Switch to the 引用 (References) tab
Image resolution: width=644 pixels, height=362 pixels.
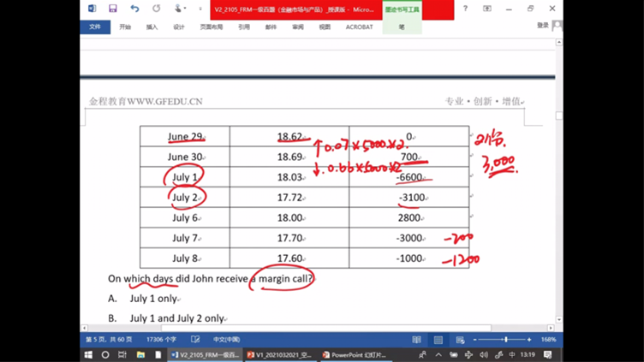(x=244, y=27)
